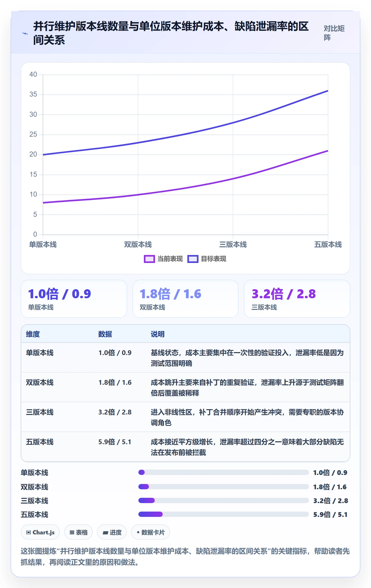Click the 单版本线 progress bar
371x588 pixels.
pos(223,472)
